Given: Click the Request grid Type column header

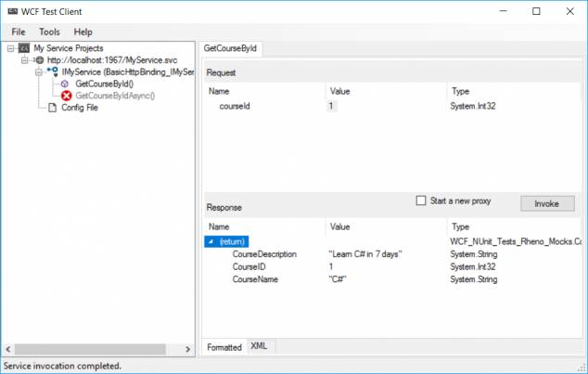Looking at the screenshot, I should click(461, 91).
